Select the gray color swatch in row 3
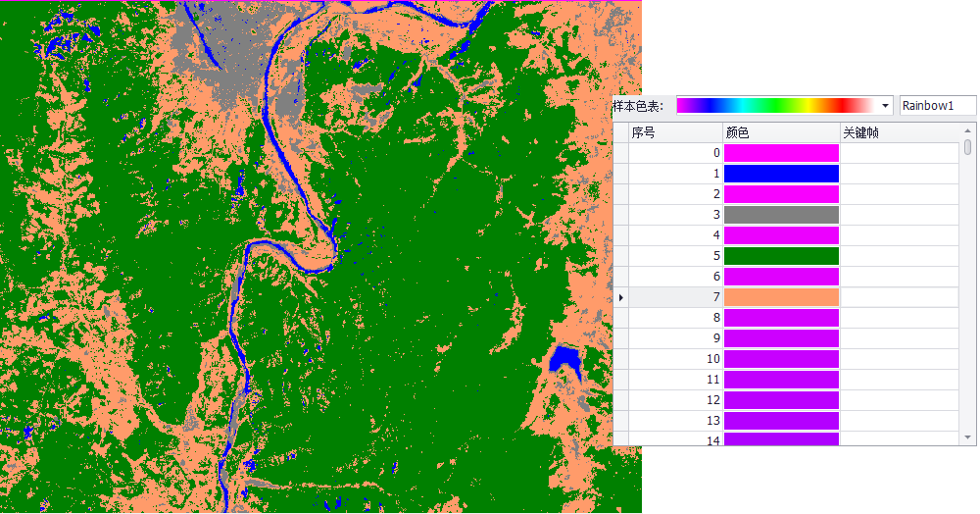980x514 pixels. (x=781, y=215)
